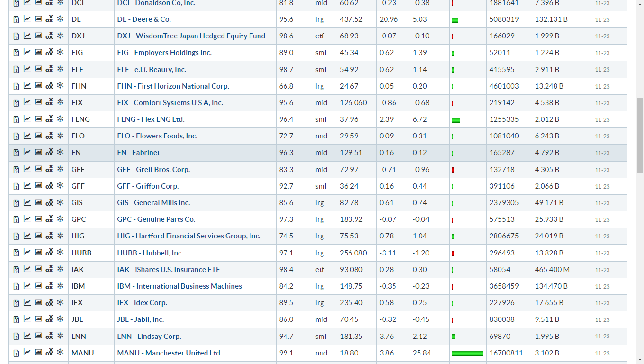Follow the EIG - Employers Holdings Inc. link
Image resolution: width=644 pixels, height=364 pixels.
coord(164,53)
